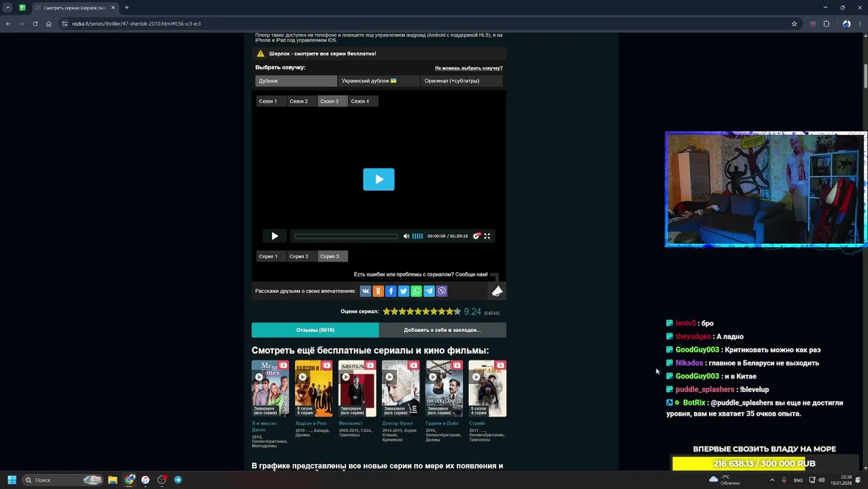Bookmark this page with the star icon
Screen dimensions: 868x489
click(x=794, y=24)
